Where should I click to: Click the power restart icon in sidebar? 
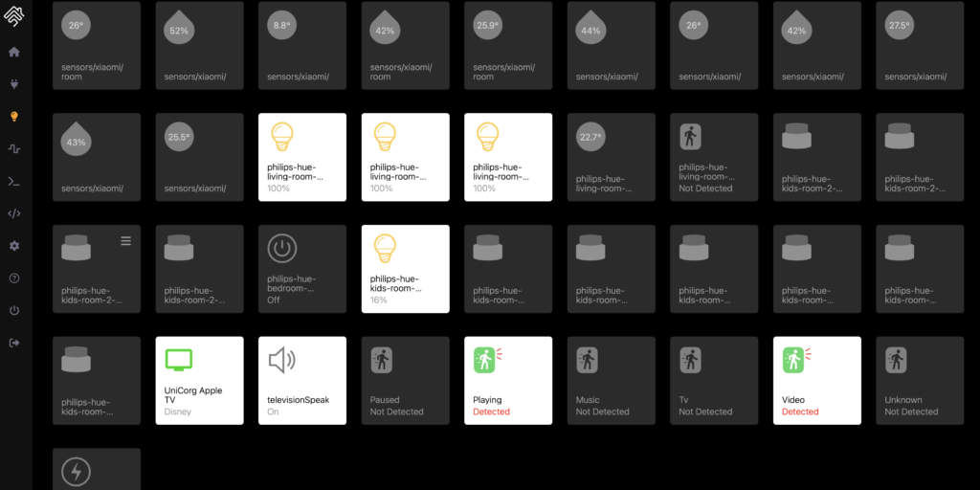14,311
